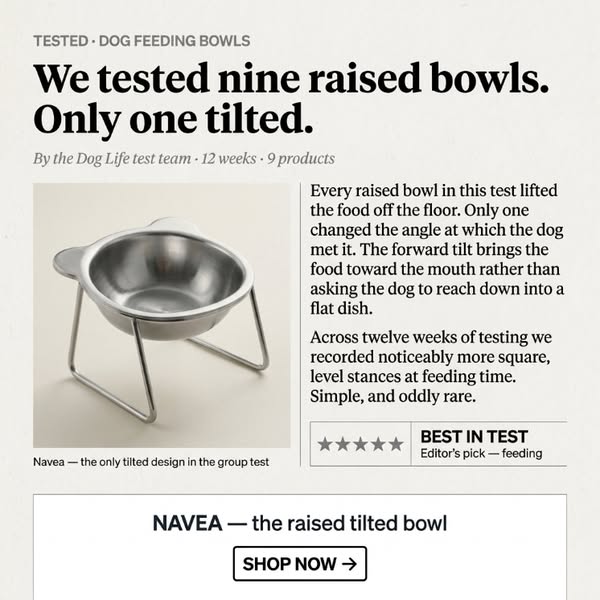Click the wire stand leg in photo
Screen dimensions: 600x600
pos(143,369)
